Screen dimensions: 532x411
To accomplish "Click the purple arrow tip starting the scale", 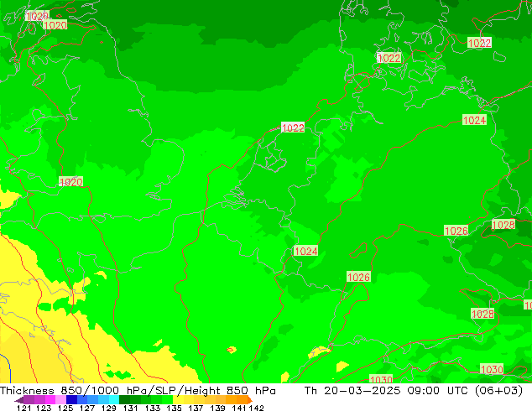I will pyautogui.click(x=19, y=400).
